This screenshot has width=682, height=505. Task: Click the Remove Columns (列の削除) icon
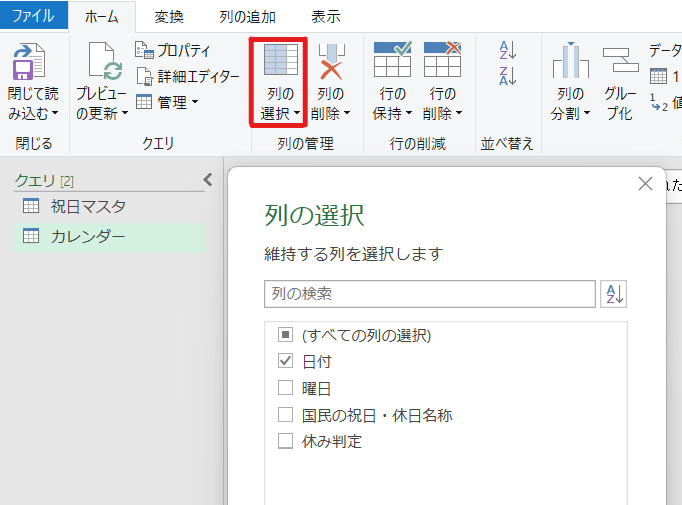[332, 62]
